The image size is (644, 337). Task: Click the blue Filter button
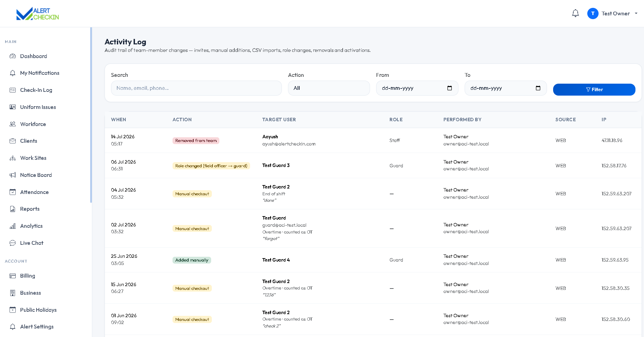[x=594, y=89]
